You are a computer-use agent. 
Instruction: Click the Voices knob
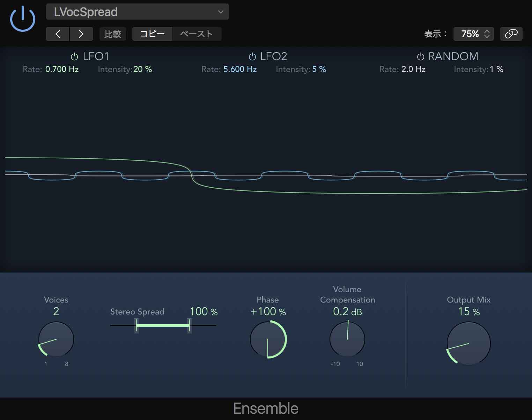coord(56,339)
